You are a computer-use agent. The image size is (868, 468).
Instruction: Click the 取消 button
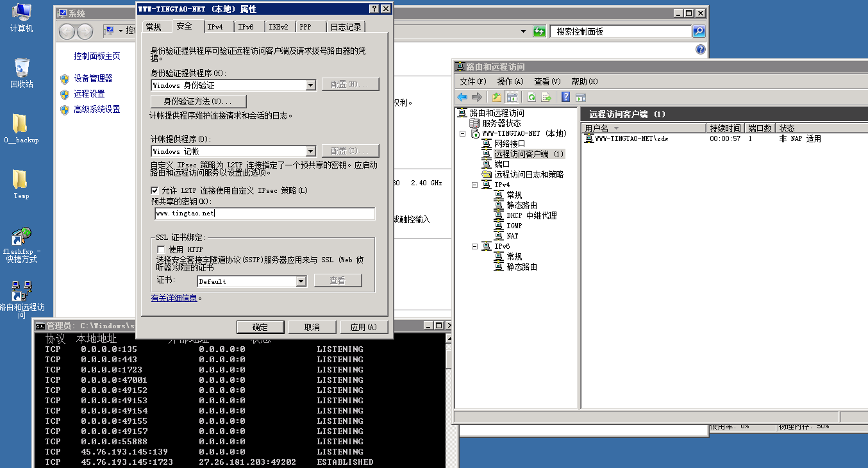click(312, 327)
